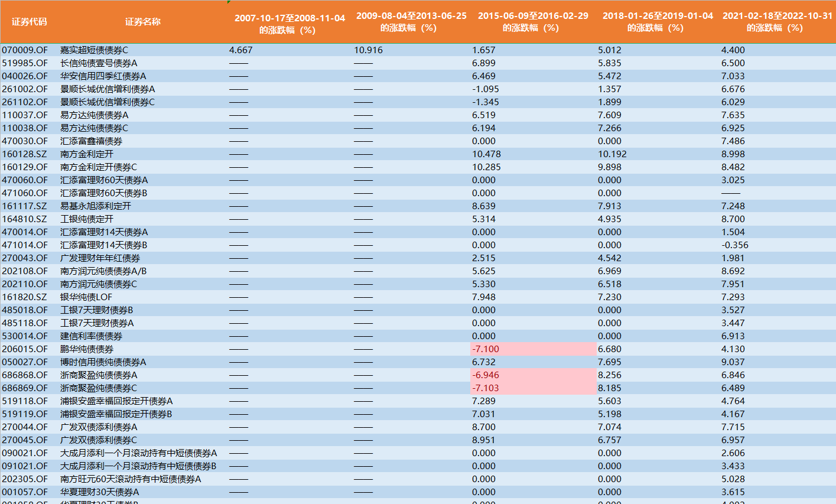Click the name 南方金利定开债券C

(99, 167)
